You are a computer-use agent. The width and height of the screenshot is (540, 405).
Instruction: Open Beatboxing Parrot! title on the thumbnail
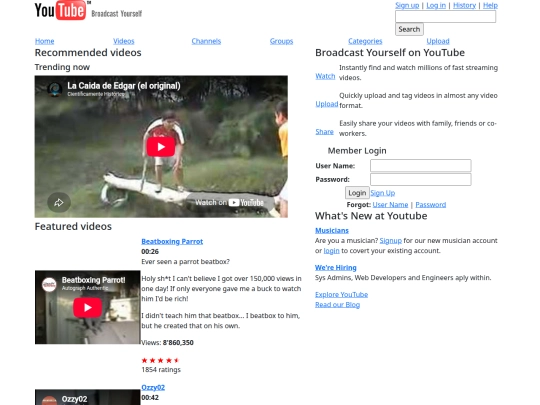click(x=93, y=280)
